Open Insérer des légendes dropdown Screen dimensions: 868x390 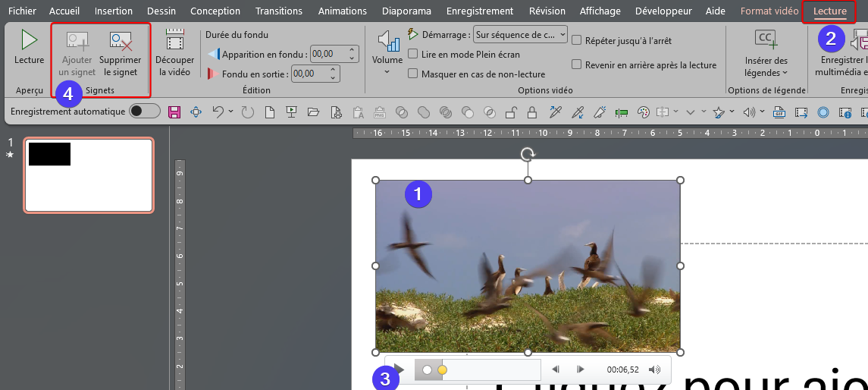766,53
